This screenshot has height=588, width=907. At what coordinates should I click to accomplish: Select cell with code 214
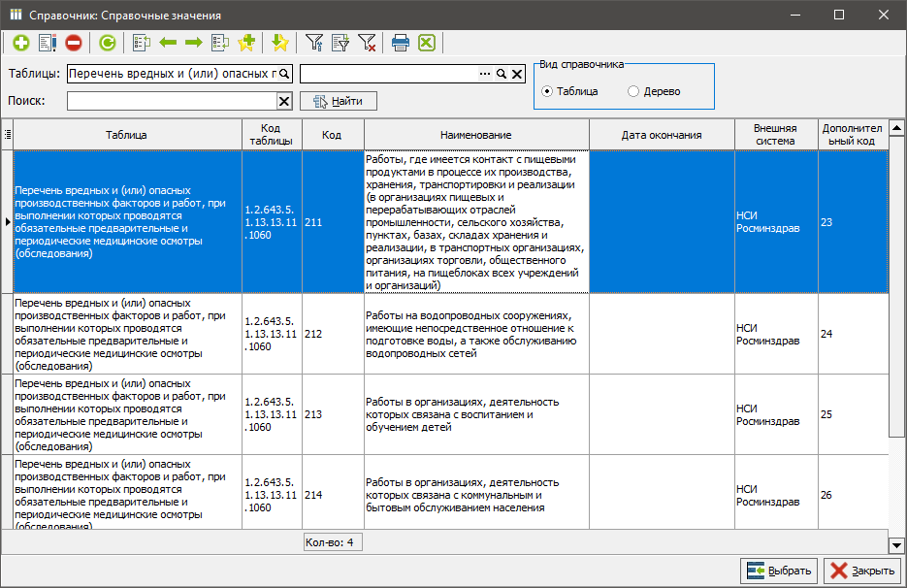click(333, 493)
